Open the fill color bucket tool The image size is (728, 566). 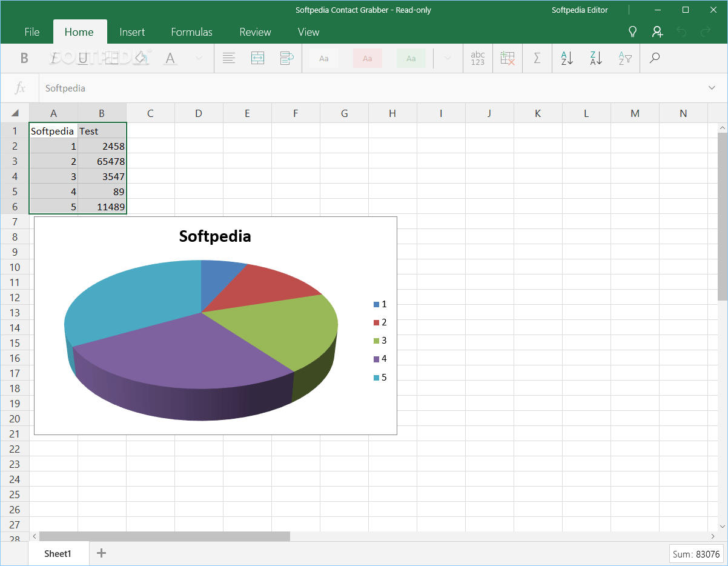140,58
